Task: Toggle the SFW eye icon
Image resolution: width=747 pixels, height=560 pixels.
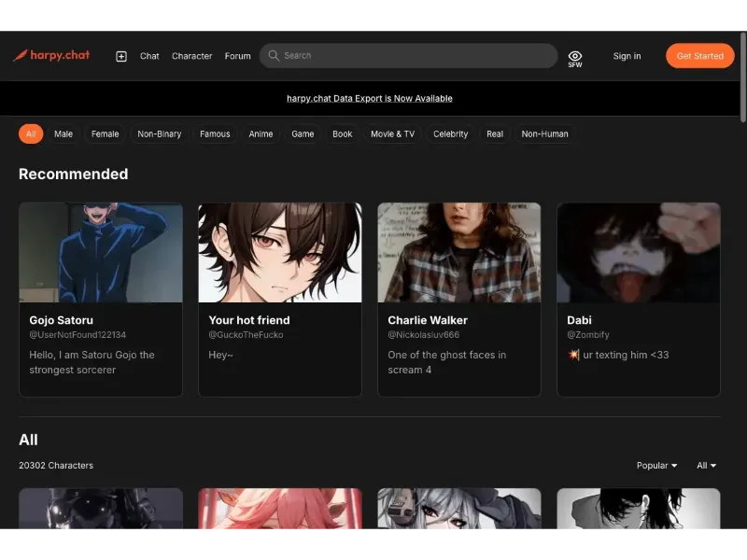Action: [x=574, y=55]
